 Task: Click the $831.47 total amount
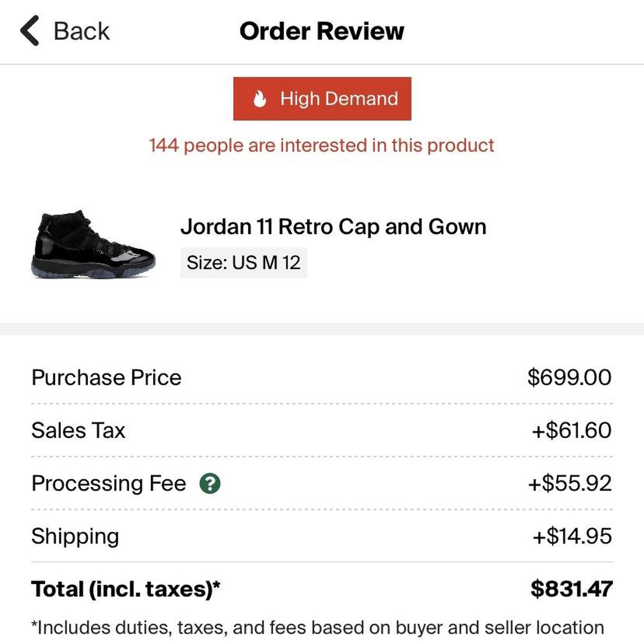click(x=571, y=589)
